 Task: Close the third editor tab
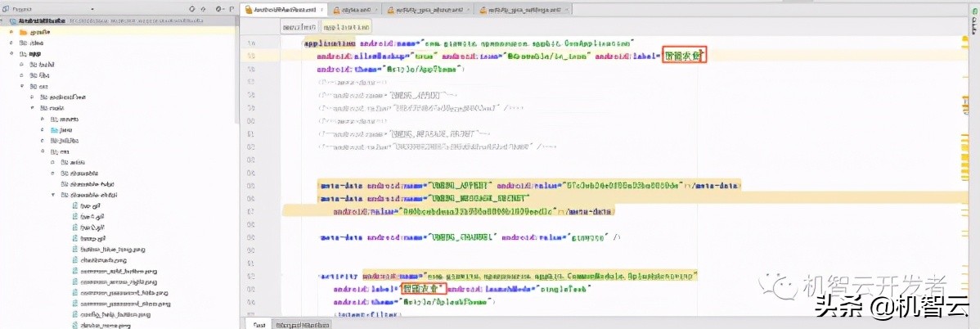[467, 10]
